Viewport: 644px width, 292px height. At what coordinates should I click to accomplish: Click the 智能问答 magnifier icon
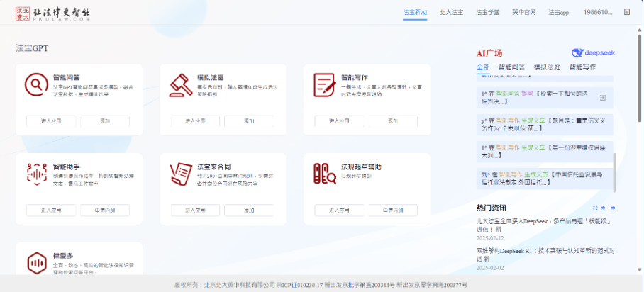click(37, 85)
